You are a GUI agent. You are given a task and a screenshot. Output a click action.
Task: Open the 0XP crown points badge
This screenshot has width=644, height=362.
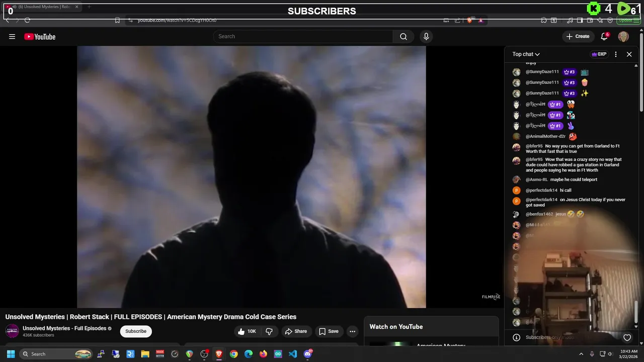599,54
